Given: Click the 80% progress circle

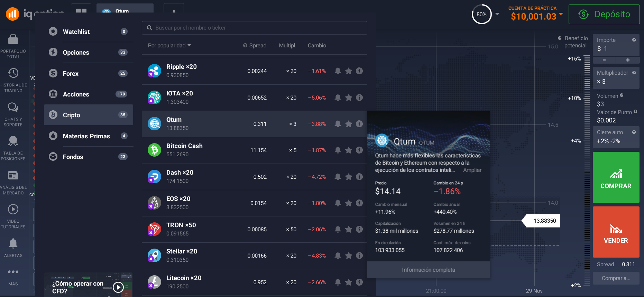Looking at the screenshot, I should point(481,14).
